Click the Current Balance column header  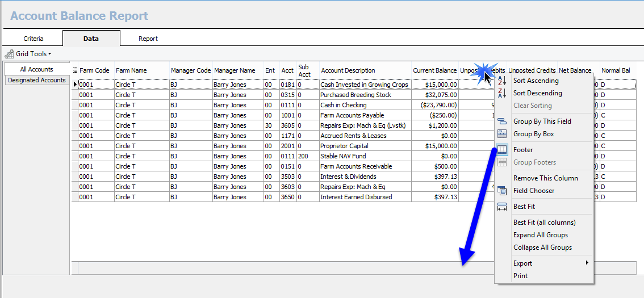tap(434, 70)
